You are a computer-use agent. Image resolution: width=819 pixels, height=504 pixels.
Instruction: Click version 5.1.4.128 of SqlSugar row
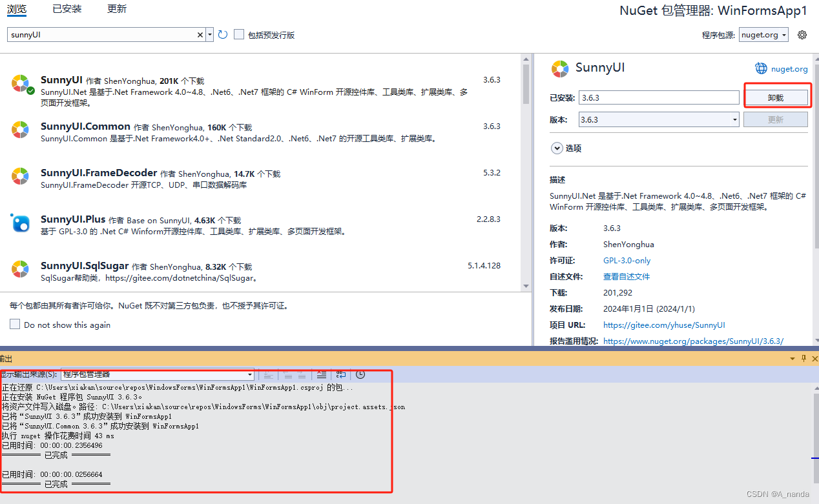pos(484,266)
